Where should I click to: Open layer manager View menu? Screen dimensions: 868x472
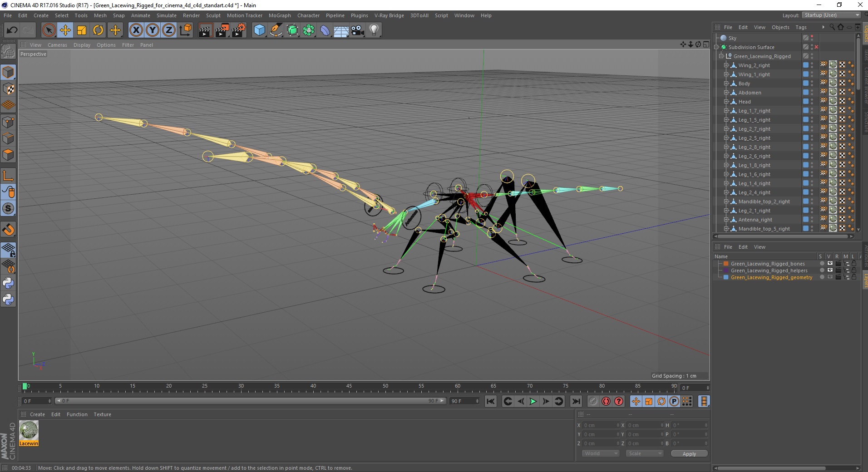(x=759, y=247)
